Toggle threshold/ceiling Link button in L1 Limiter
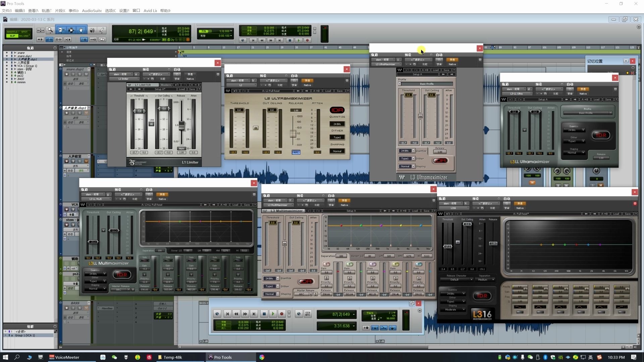The width and height of the screenshot is (644, 362). click(151, 124)
